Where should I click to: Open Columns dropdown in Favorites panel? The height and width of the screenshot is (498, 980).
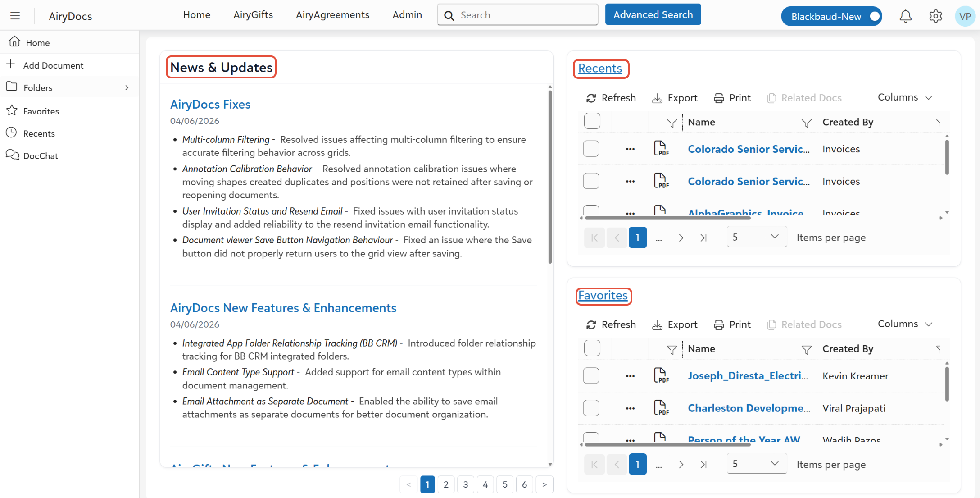tap(905, 324)
